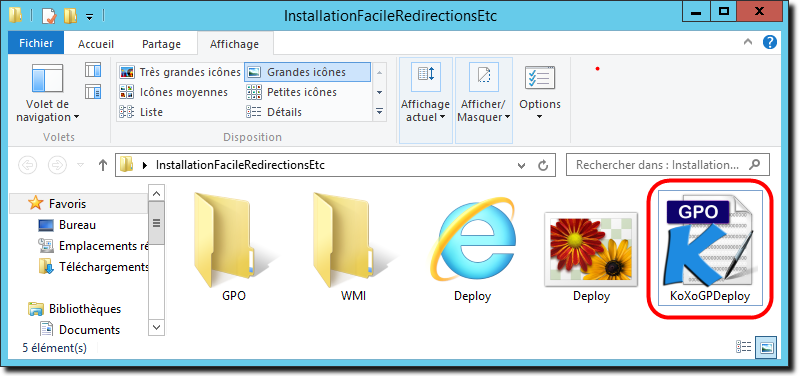Choose Petites icônes layout

[292, 92]
